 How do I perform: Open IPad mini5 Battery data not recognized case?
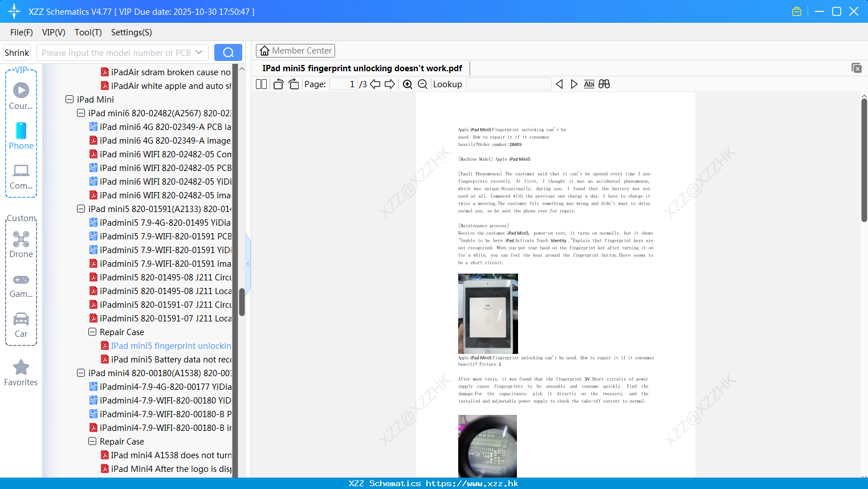pos(166,359)
